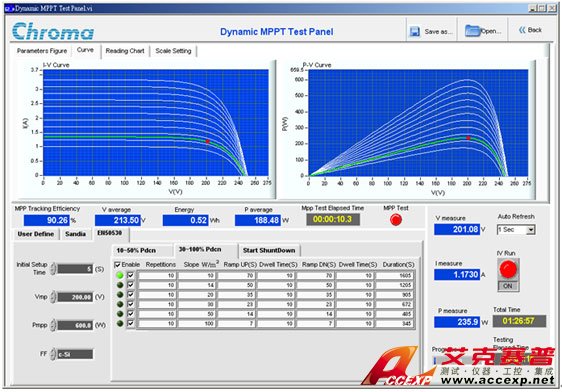Click the Vmp value stepper arrows
The height and width of the screenshot is (392, 562).
[x=53, y=297]
